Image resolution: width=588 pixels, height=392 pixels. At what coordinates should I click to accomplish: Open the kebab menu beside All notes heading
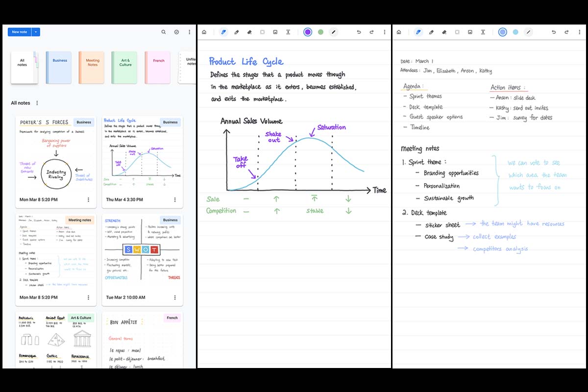37,103
